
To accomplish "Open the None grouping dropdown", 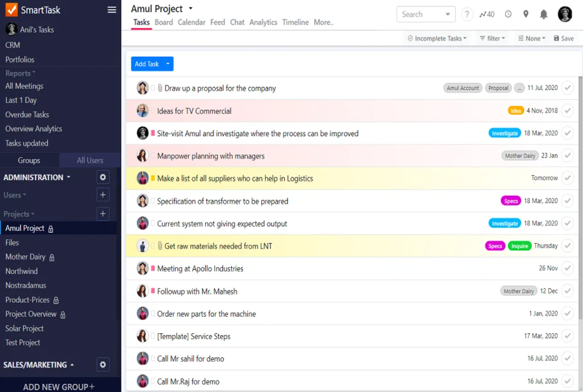I will (532, 39).
